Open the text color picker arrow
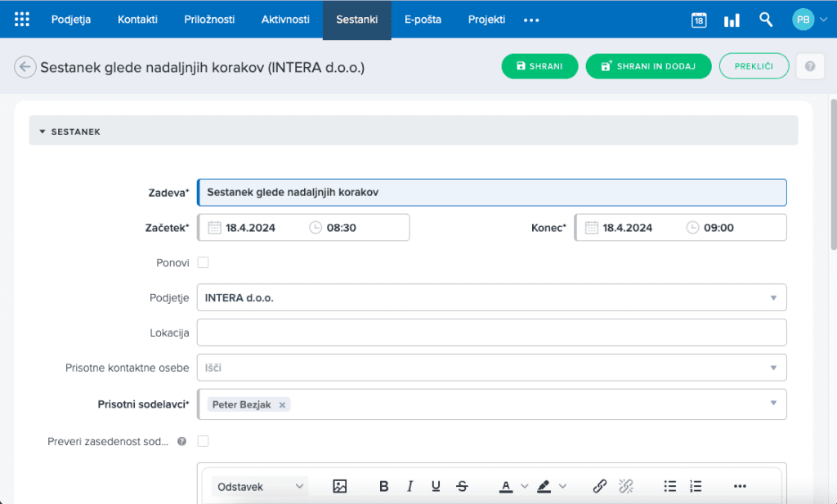 click(x=525, y=486)
